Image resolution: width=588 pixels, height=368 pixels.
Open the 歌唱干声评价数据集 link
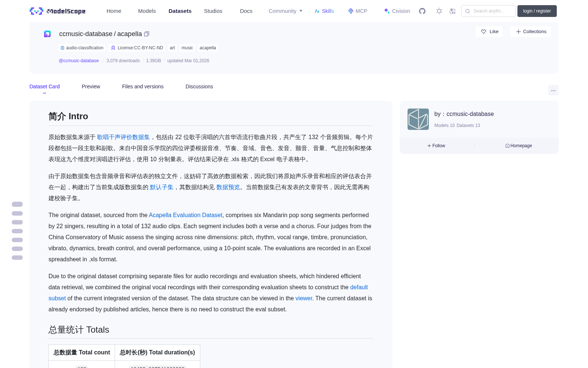coord(123,137)
